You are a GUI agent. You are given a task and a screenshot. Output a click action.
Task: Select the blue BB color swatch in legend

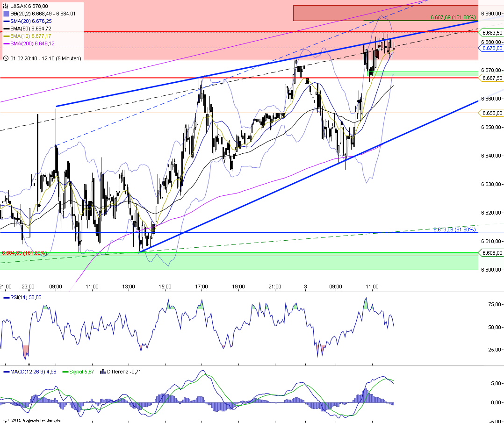point(6,14)
